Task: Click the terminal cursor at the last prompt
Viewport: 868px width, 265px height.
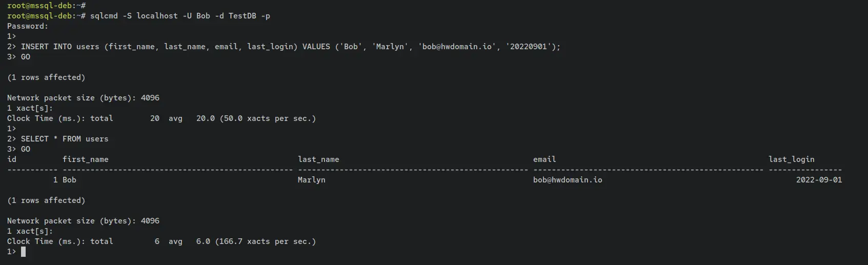Action: coord(23,252)
